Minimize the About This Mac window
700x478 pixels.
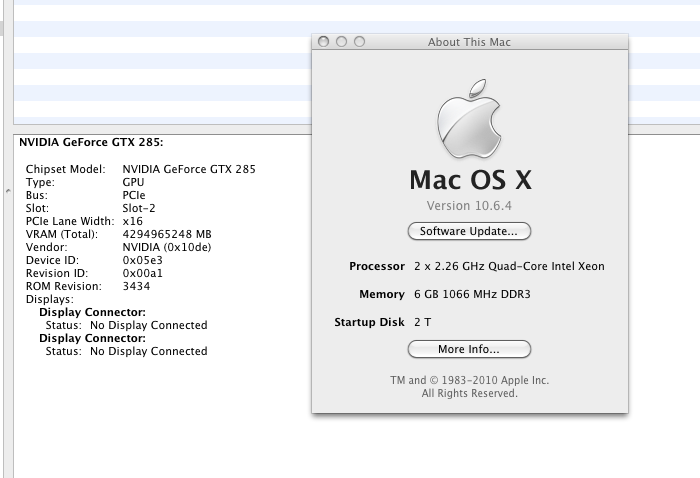342,42
